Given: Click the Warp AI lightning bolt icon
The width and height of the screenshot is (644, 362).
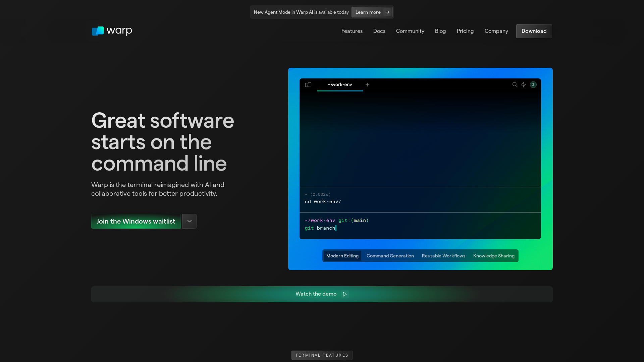Looking at the screenshot, I should (x=524, y=85).
